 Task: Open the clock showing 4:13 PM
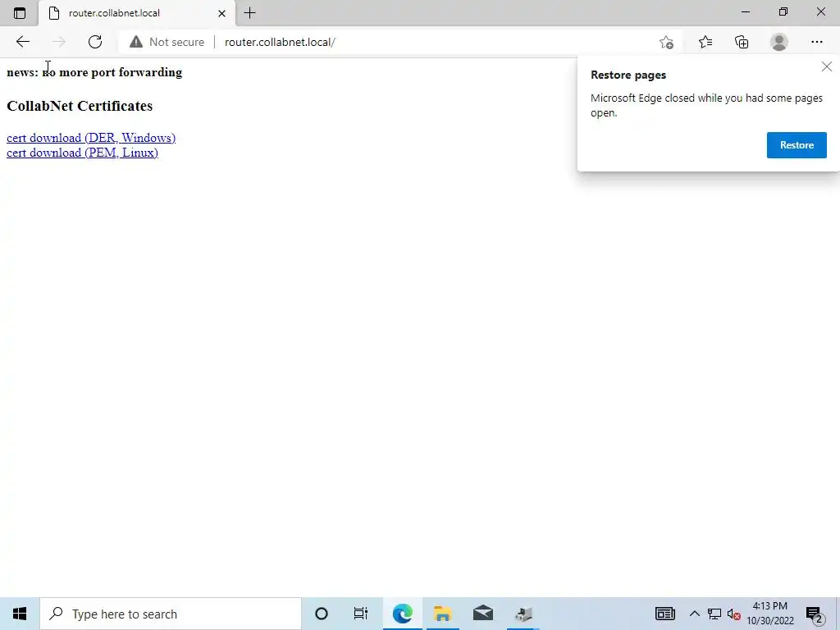click(x=770, y=614)
